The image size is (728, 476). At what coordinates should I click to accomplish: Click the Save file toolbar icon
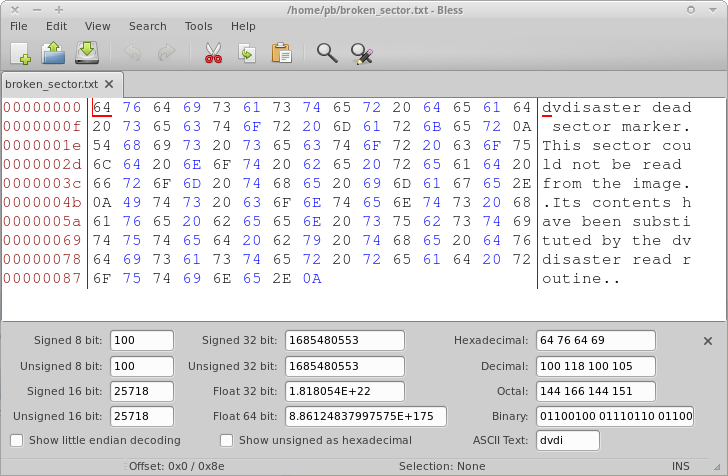(x=86, y=53)
